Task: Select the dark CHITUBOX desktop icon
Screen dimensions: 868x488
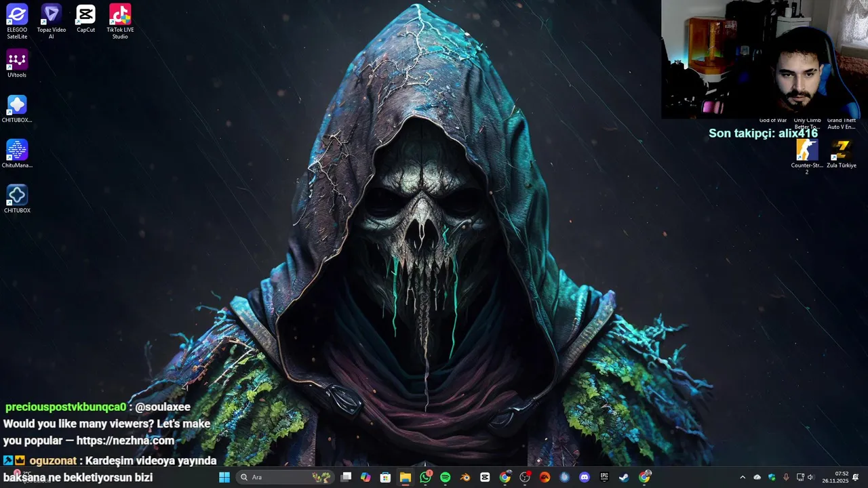Action: (17, 199)
